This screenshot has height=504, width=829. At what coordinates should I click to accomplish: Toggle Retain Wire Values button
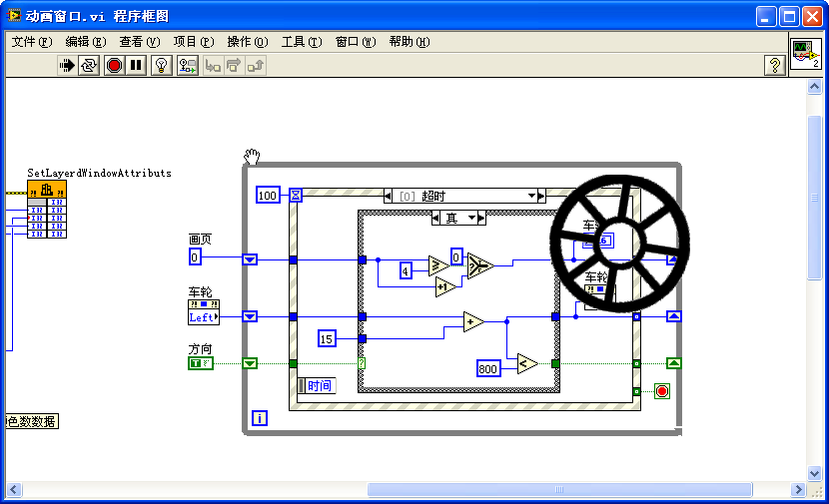(188, 66)
